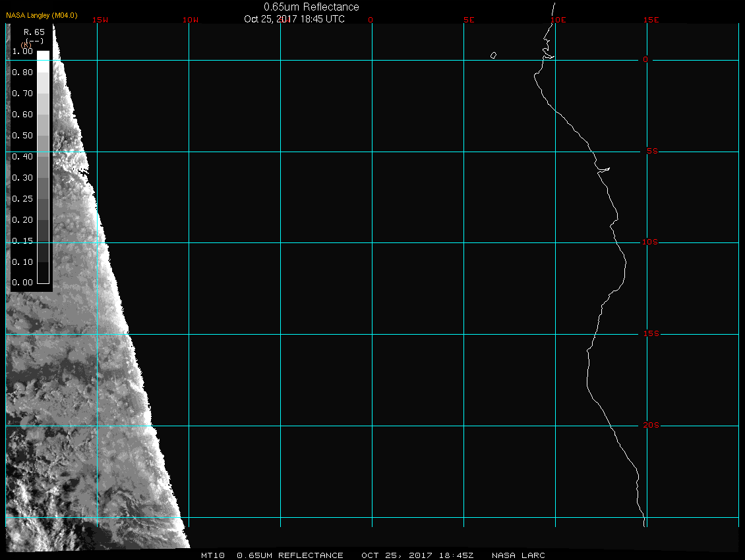The height and width of the screenshot is (560, 745).
Task: Click the MT10 label in the footer
Action: (213, 555)
